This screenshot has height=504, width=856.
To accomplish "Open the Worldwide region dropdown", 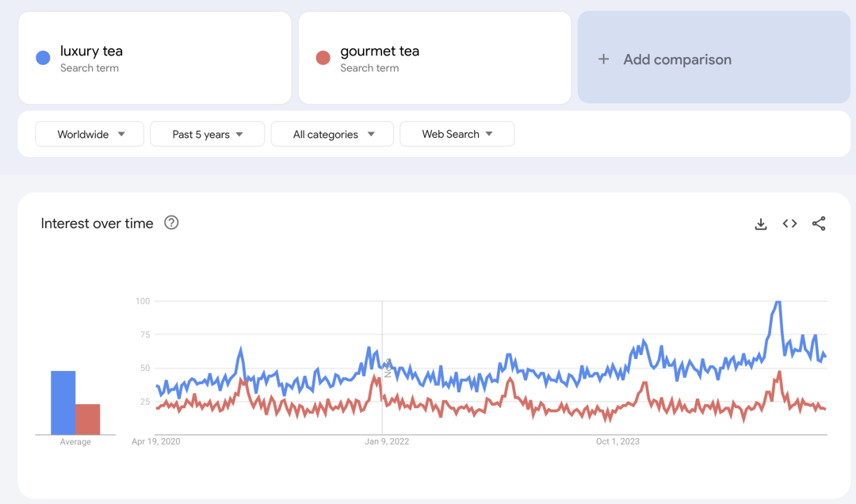I will click(x=90, y=134).
